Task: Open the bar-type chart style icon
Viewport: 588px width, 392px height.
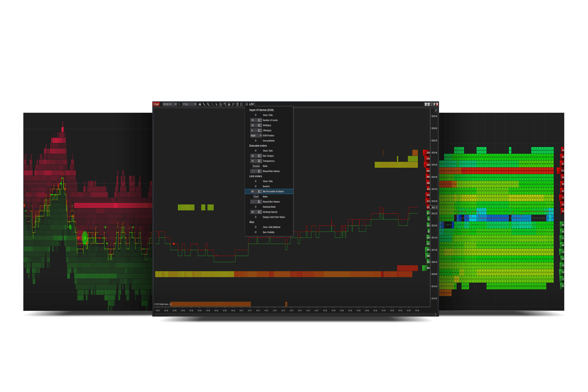Action: pos(200,104)
